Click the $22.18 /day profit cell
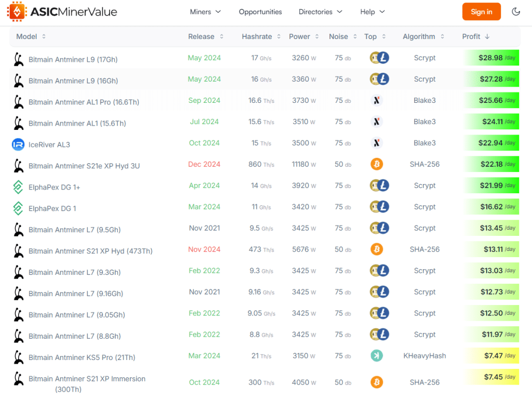 point(491,164)
